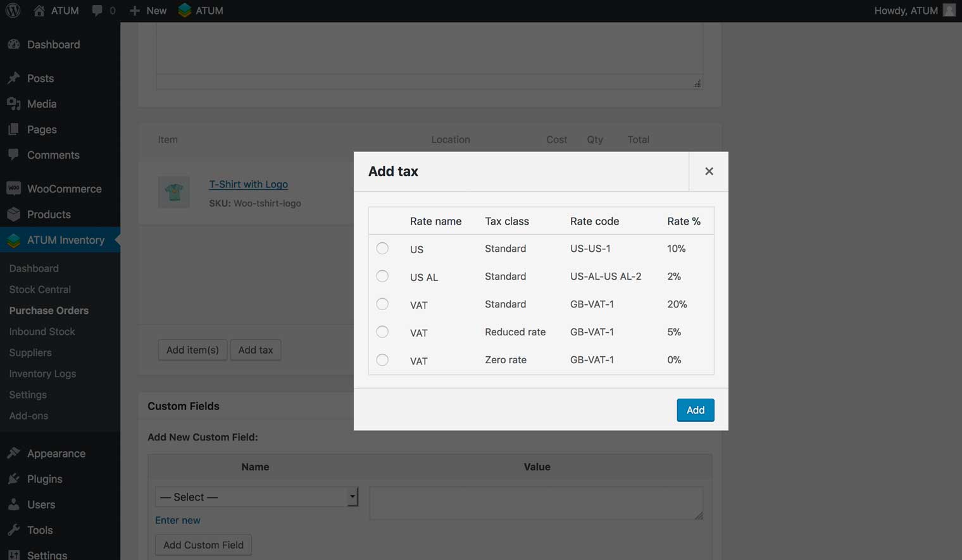The height and width of the screenshot is (560, 962).
Task: Select the VAT Zero rate radio button
Action: (x=382, y=360)
